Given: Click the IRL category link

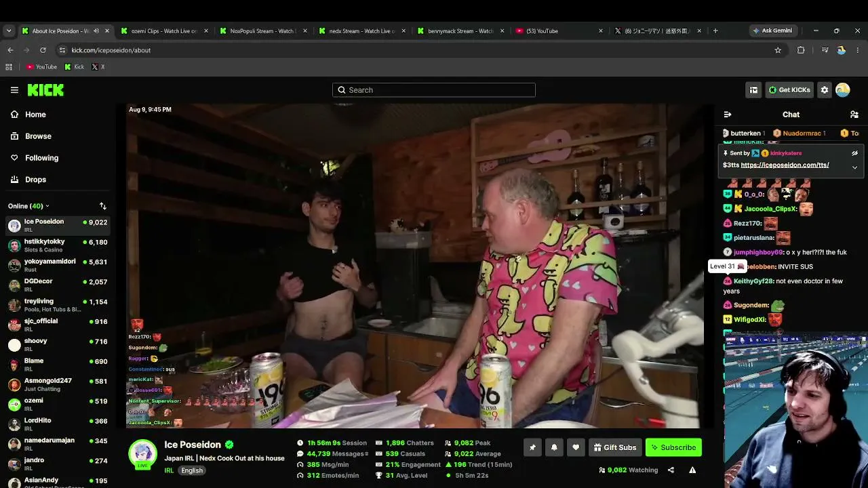Looking at the screenshot, I should [169, 470].
